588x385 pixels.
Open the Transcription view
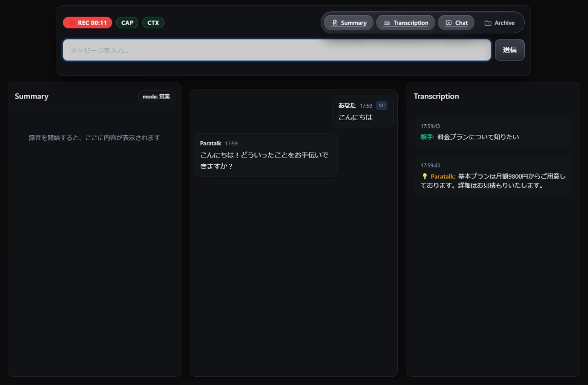406,22
